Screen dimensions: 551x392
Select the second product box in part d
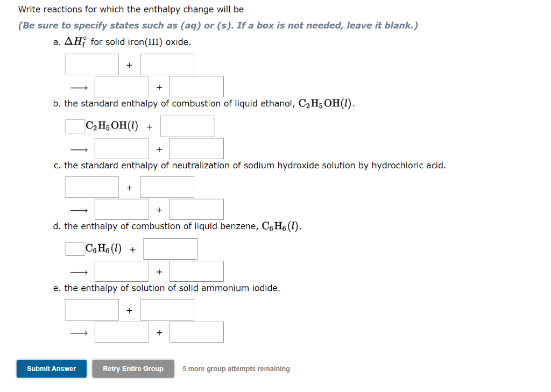point(196,270)
